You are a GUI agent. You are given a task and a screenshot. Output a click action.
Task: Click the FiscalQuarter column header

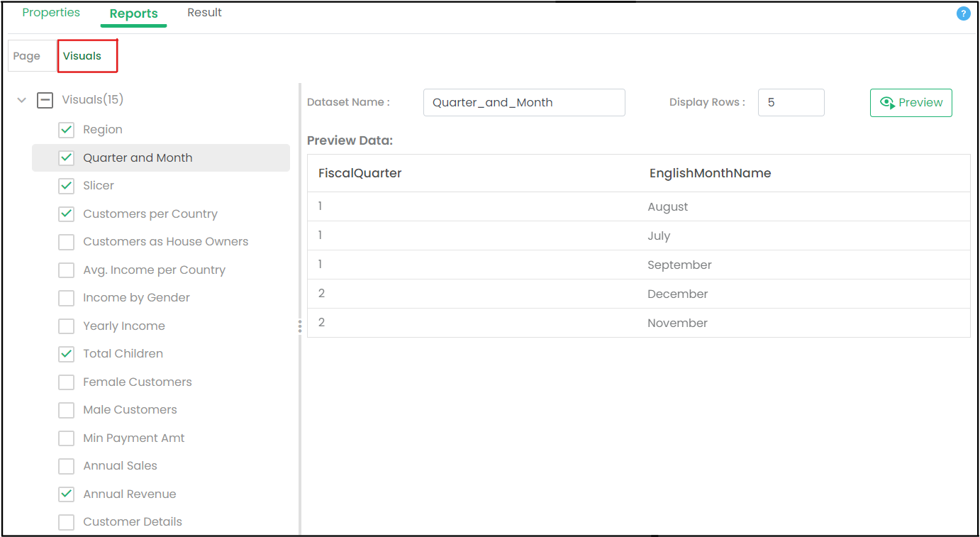360,173
